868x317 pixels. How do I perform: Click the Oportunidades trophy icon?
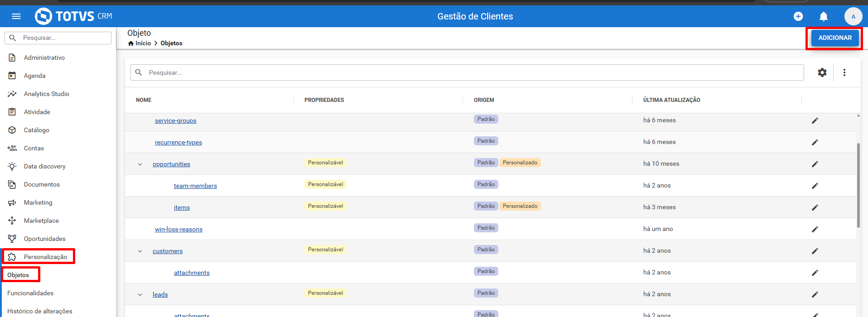(x=12, y=239)
